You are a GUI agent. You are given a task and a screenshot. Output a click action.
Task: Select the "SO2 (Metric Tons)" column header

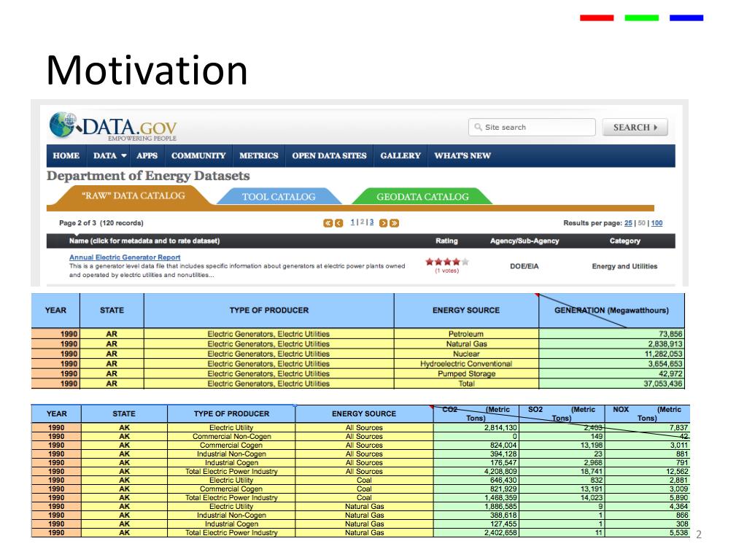562,414
